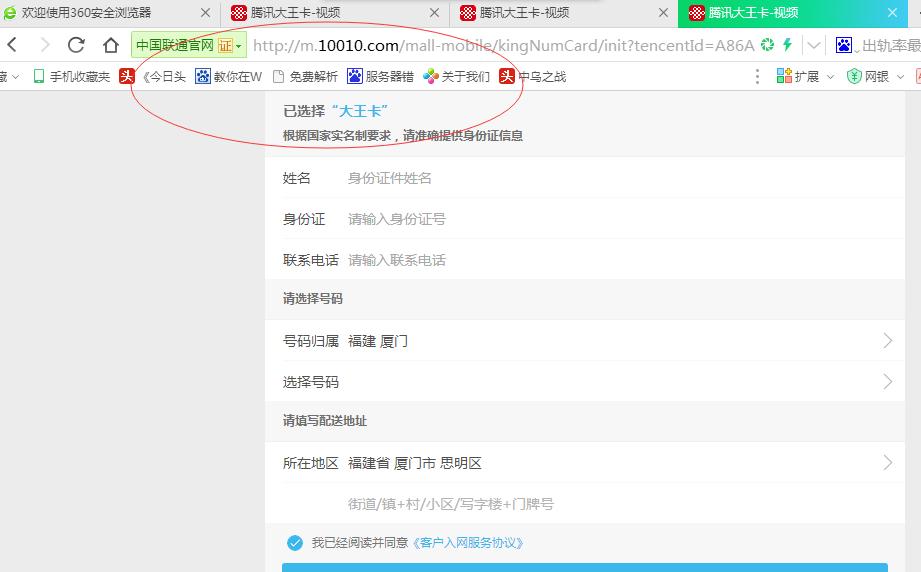Click the 中国联通官网 certificate badge
The height and width of the screenshot is (572, 921).
189,45
